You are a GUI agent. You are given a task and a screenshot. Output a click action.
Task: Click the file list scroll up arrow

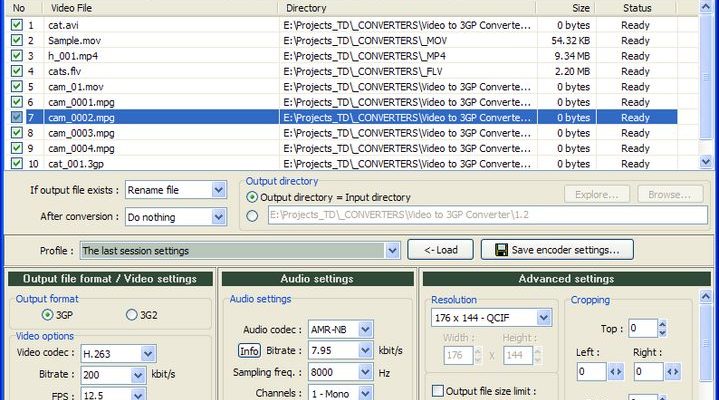706,6
